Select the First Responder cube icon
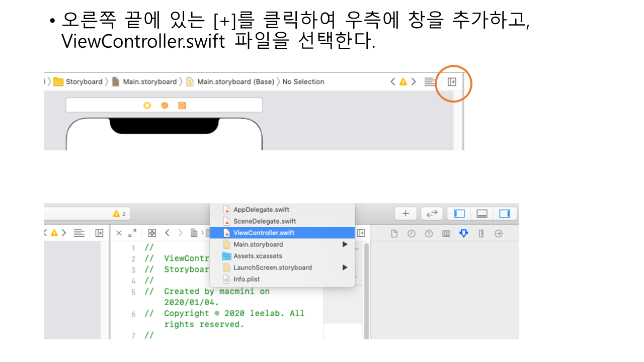644x362 pixels. click(165, 105)
